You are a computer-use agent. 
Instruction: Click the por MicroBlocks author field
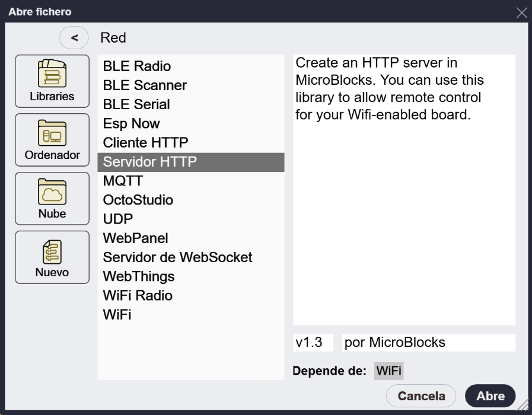click(429, 343)
